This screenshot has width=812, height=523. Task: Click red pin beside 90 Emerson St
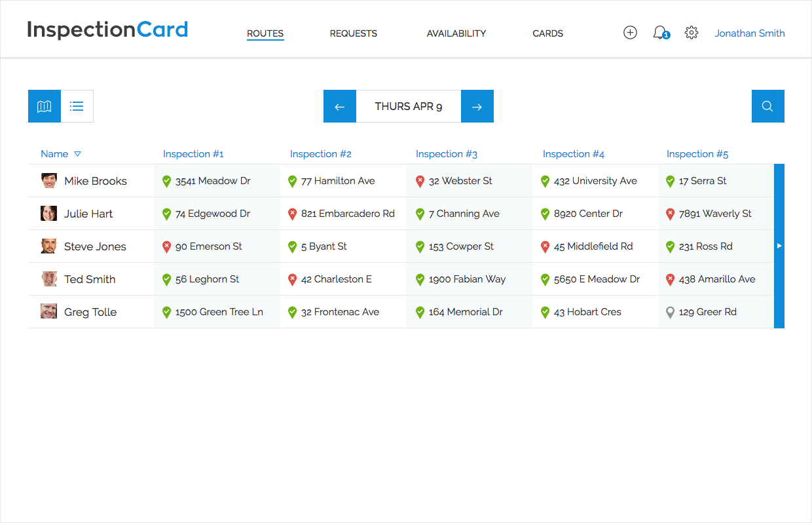point(166,247)
